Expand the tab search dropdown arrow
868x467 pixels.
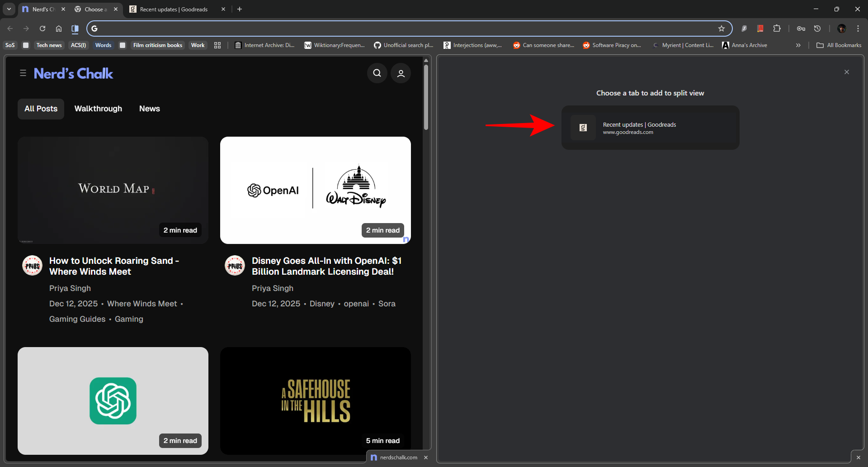(9, 9)
